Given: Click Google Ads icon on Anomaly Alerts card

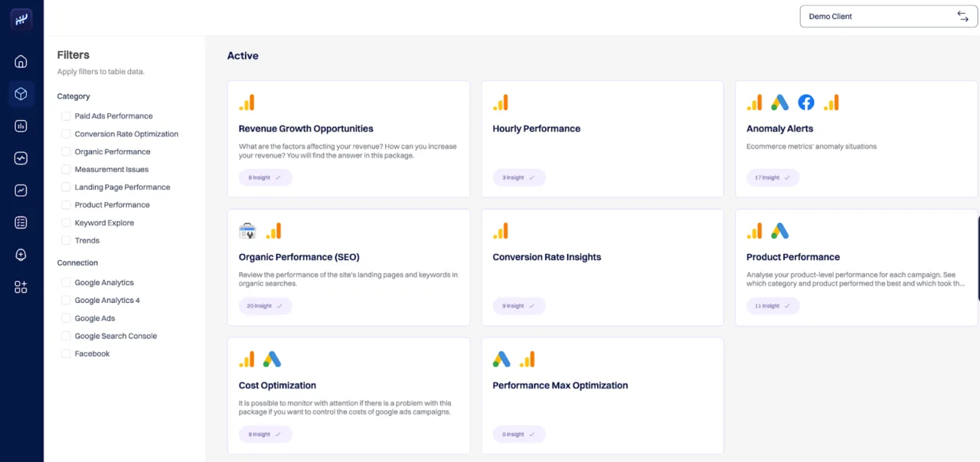Looking at the screenshot, I should coord(779,102).
